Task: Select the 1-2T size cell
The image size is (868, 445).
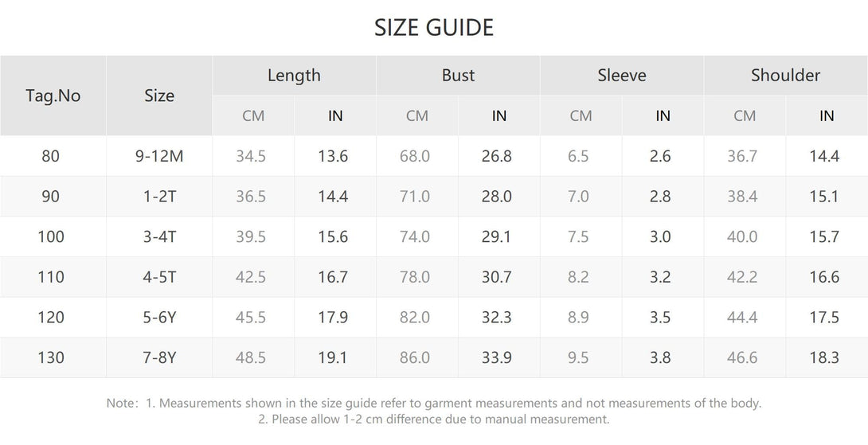Action: pos(159,197)
